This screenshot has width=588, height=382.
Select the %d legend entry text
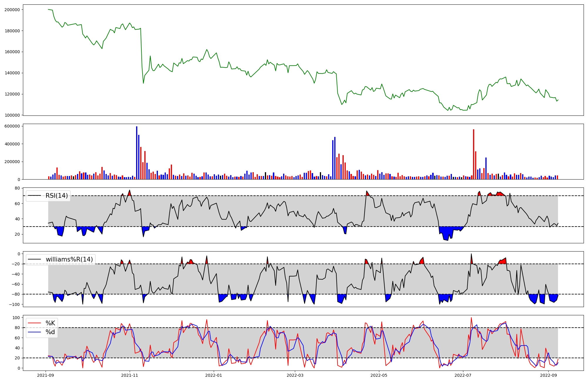click(x=50, y=332)
